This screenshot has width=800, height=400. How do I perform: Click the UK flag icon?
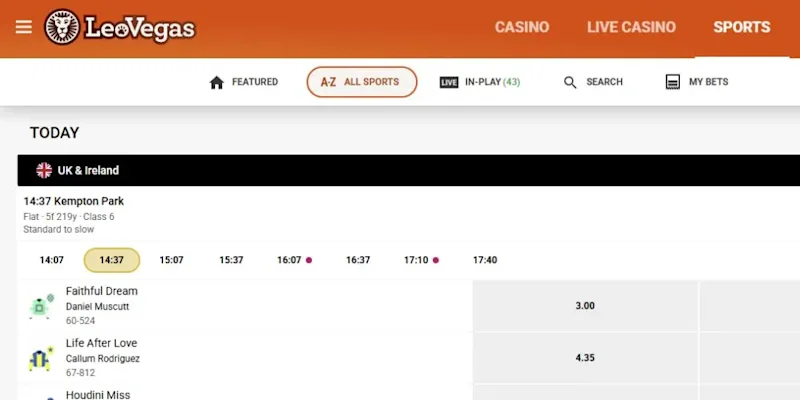pyautogui.click(x=44, y=170)
